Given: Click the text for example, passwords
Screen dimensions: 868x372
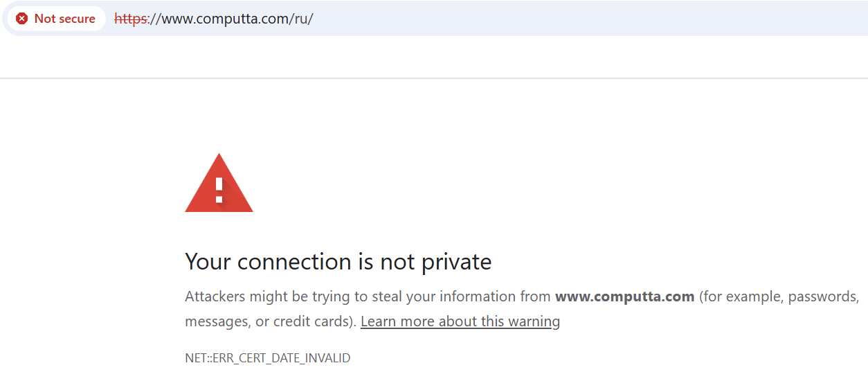Looking at the screenshot, I should [x=780, y=296].
